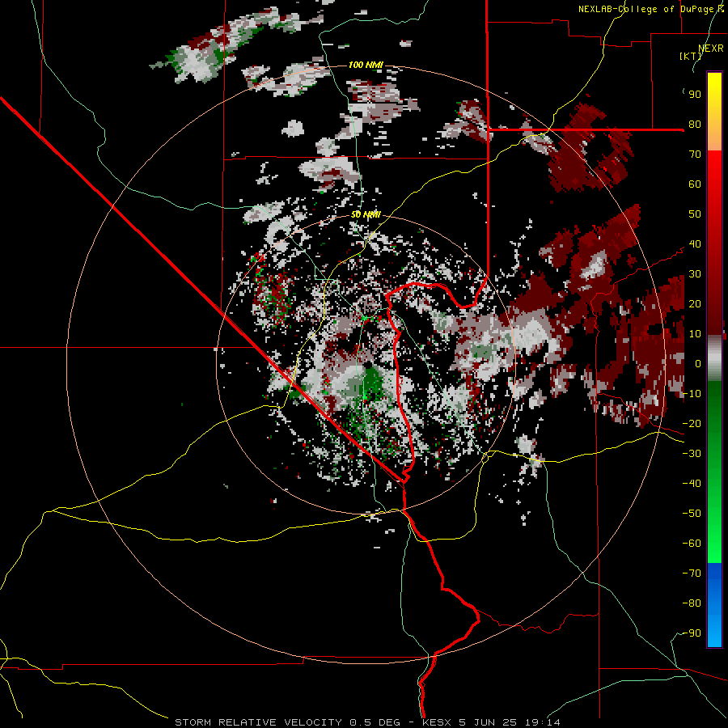Click the 20 value on velocity scale

pyautogui.click(x=695, y=304)
